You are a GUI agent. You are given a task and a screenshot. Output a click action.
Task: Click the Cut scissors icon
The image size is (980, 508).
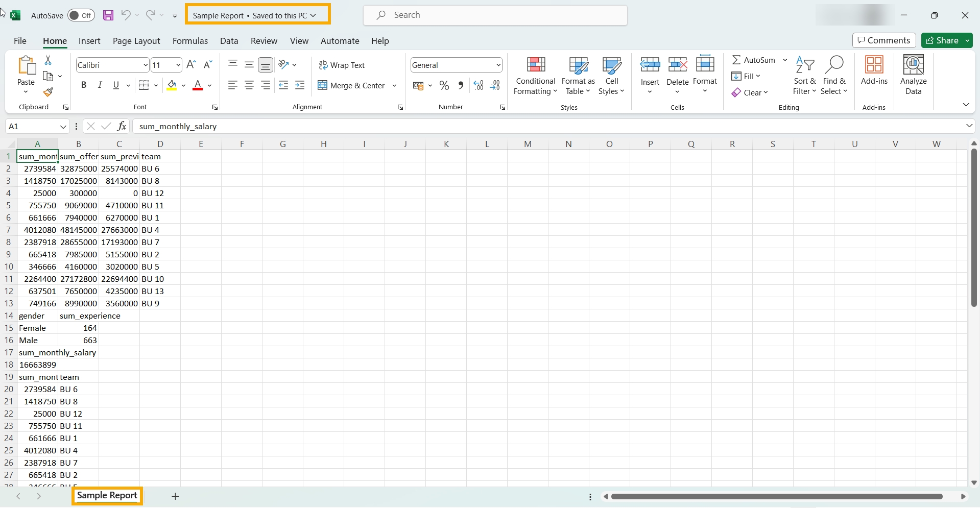click(x=48, y=60)
